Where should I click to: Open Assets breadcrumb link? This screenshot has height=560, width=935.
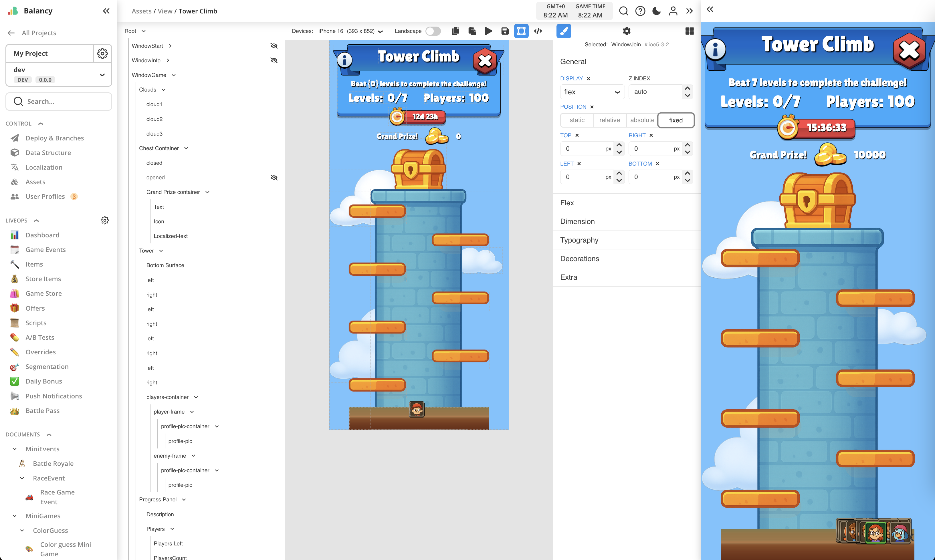point(141,11)
